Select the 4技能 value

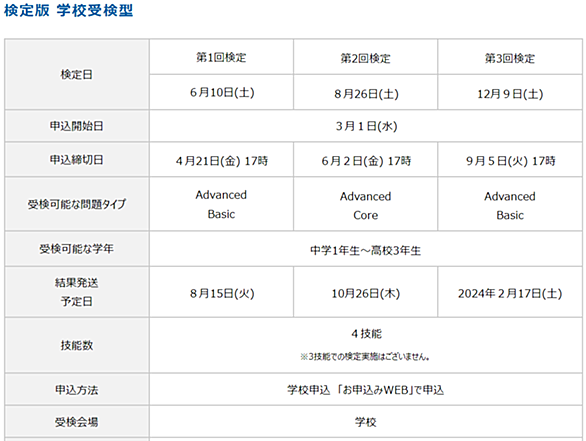pos(366,333)
